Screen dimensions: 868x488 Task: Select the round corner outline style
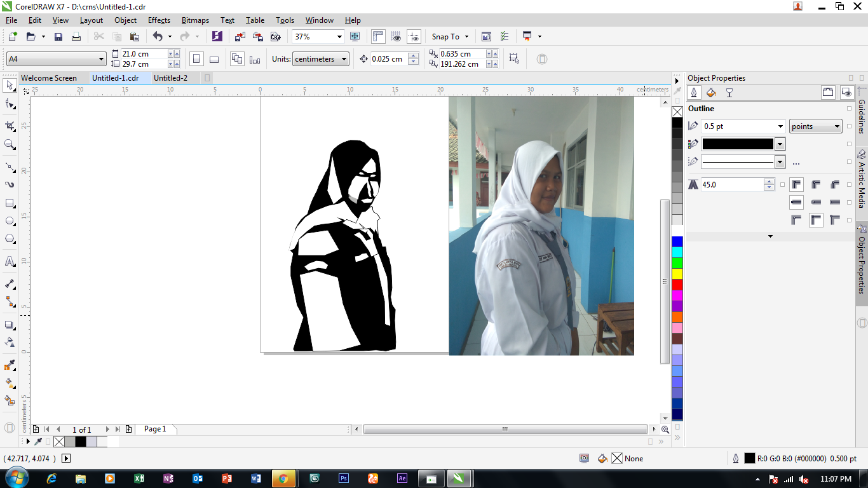click(x=816, y=185)
